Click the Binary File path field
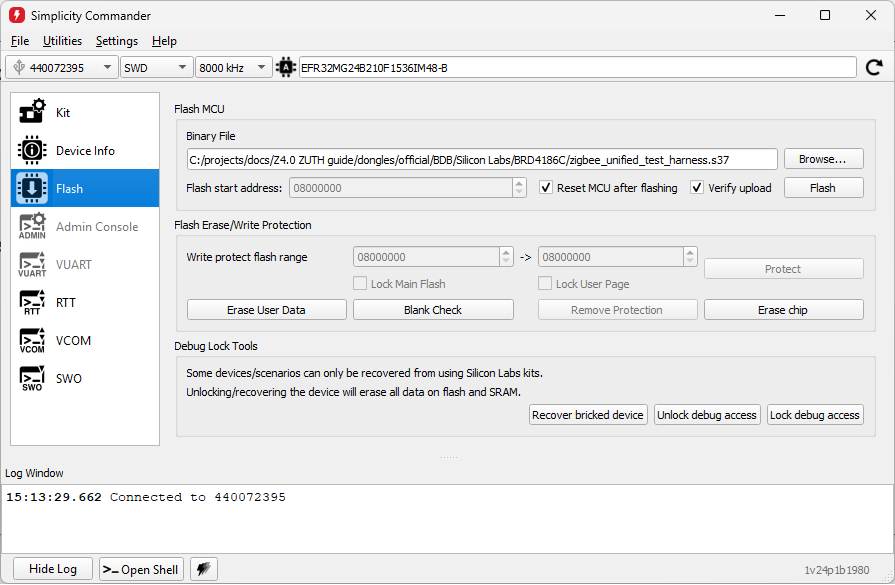 (x=482, y=159)
